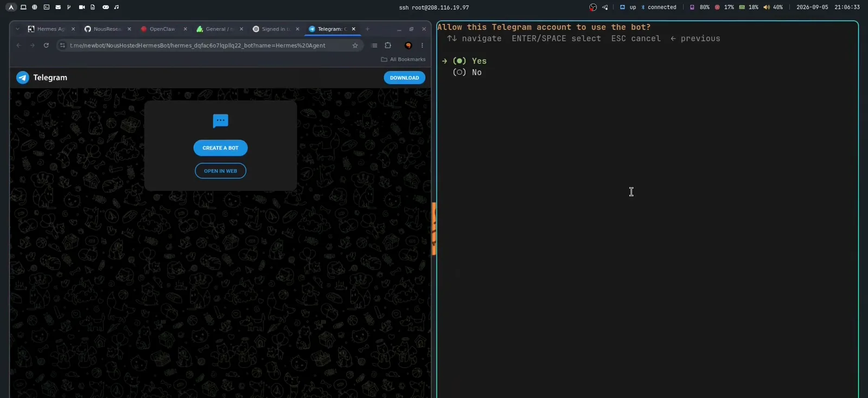Open the Arch launcher icon in top bar
Screen dimensions: 868x398
[x=11, y=7]
